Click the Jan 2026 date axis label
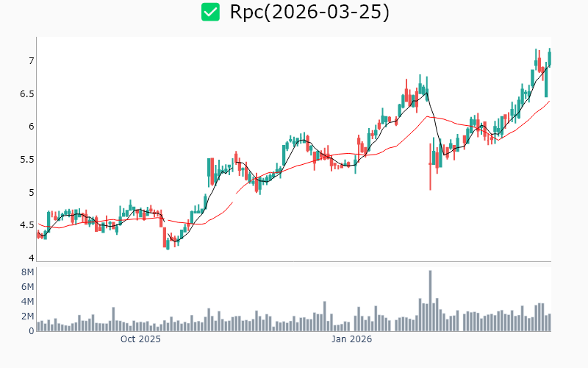Screen dimensions: 588x368 (x=351, y=339)
